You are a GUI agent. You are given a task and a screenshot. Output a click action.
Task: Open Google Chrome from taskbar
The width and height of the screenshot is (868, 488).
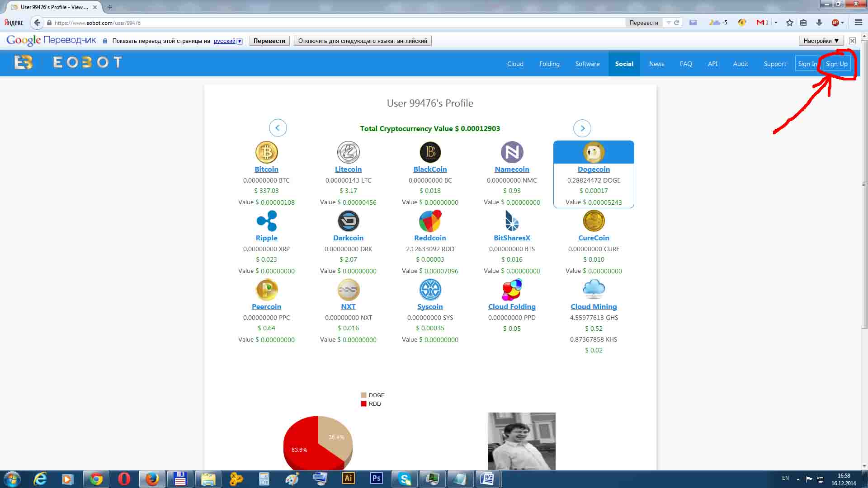(96, 479)
